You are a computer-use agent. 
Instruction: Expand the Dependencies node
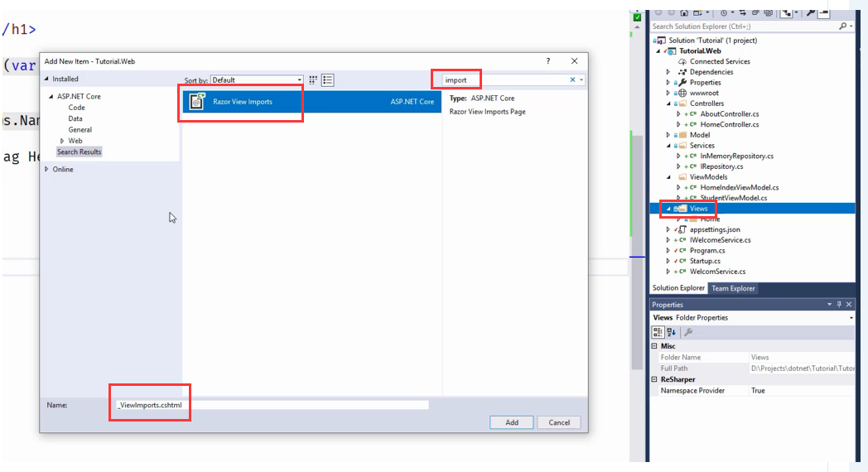(668, 72)
